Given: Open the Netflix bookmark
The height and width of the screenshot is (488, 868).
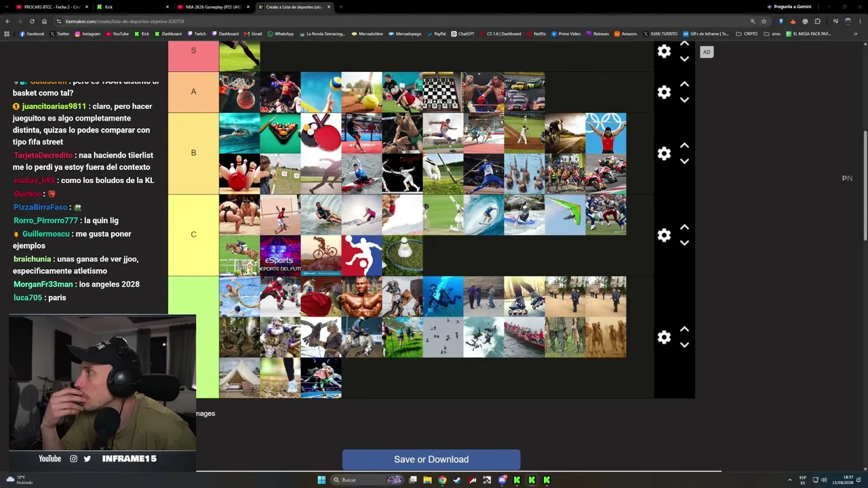Looking at the screenshot, I should point(536,34).
